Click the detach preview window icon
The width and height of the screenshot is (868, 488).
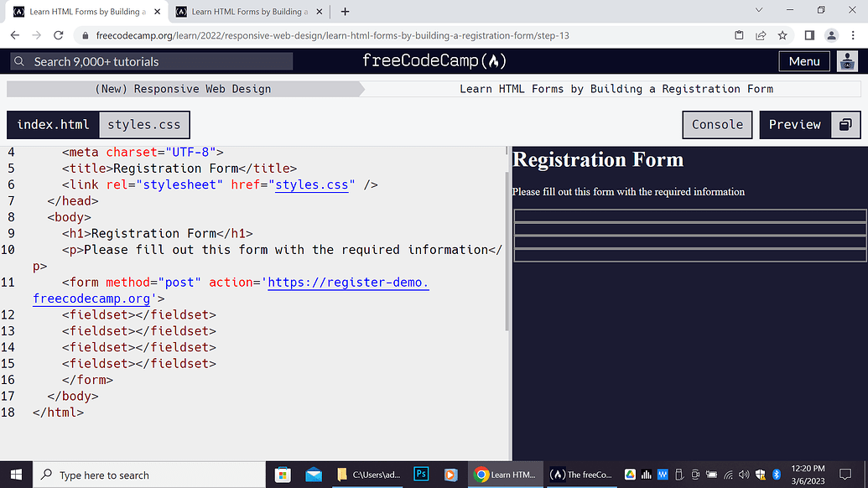pos(845,124)
